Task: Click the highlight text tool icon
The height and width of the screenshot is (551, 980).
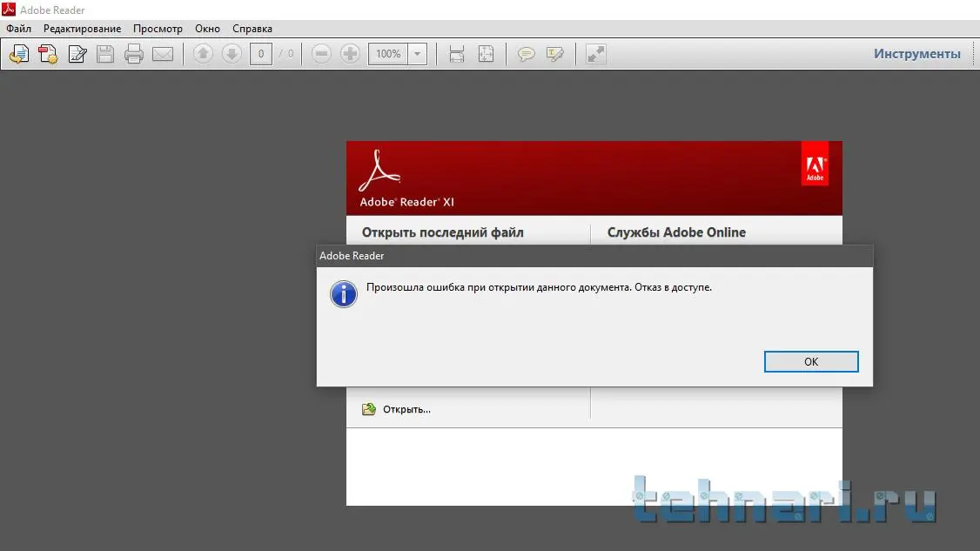Action: point(555,54)
